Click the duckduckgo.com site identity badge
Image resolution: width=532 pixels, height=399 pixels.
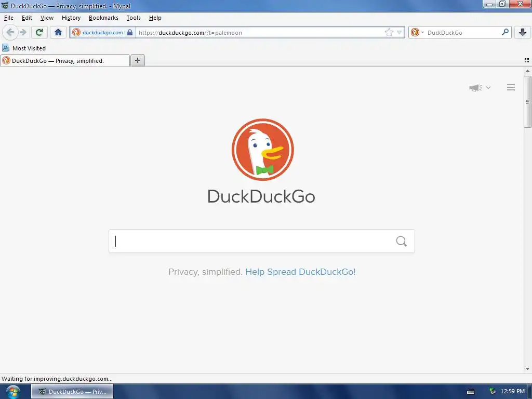click(x=102, y=33)
